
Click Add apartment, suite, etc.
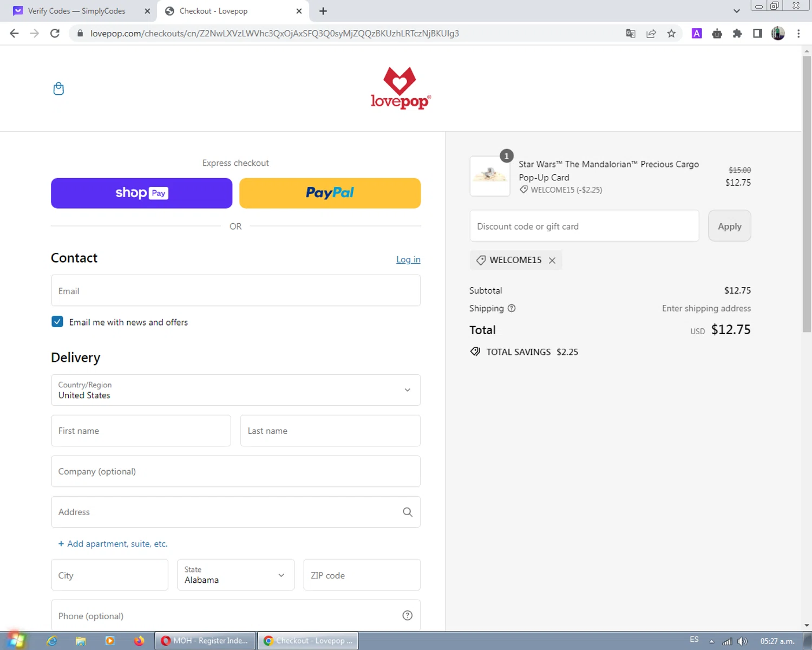tap(113, 544)
